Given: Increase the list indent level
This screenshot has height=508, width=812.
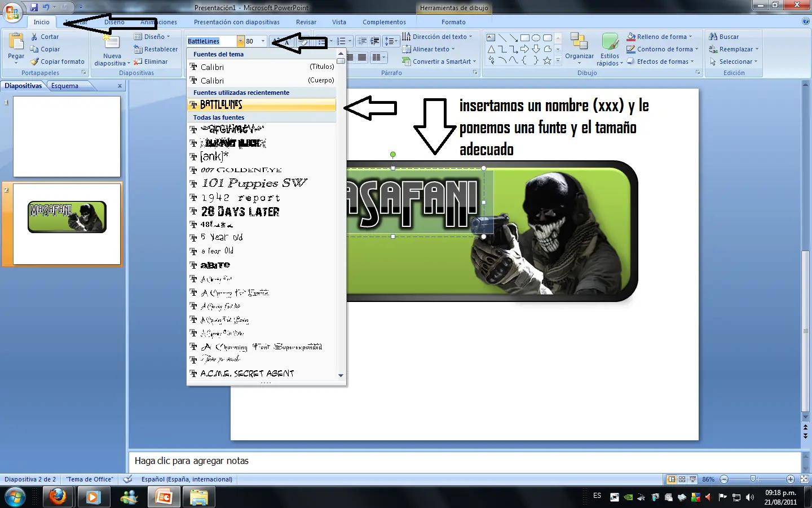Looking at the screenshot, I should (374, 41).
